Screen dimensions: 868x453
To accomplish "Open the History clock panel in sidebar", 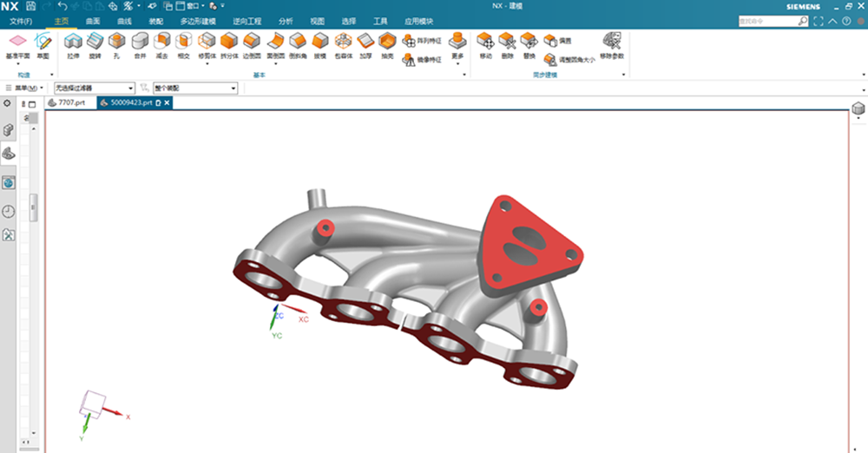I will tap(9, 211).
